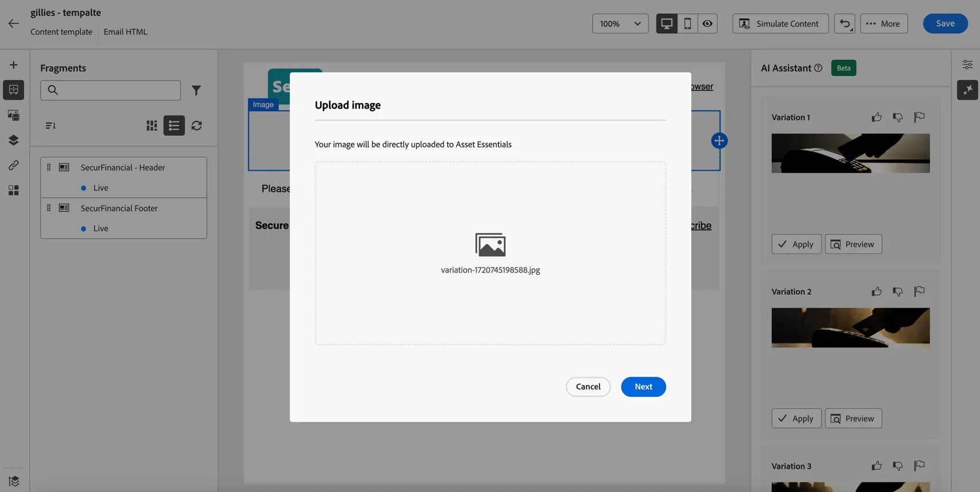This screenshot has height=492, width=980.
Task: Select SecurFinancial - Header fragment
Action: [124, 178]
